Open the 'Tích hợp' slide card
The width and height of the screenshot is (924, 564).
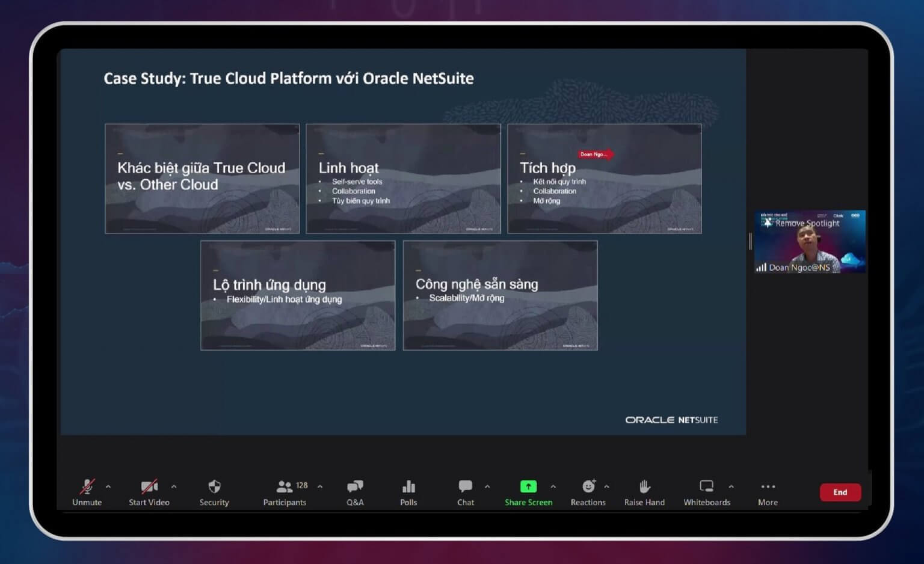(x=605, y=179)
